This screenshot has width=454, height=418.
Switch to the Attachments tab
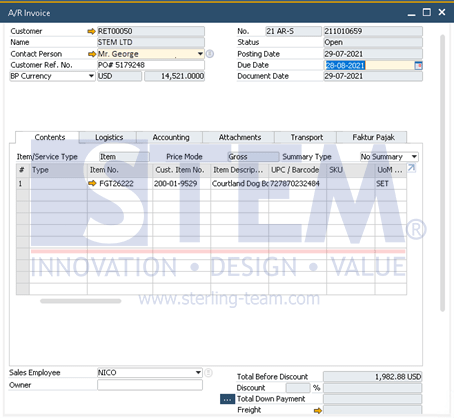click(x=238, y=137)
